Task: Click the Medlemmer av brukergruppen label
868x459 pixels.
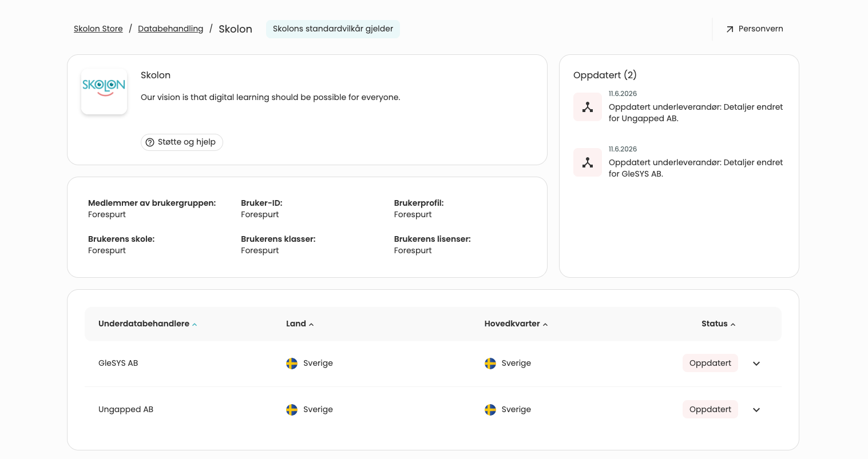Action: (x=152, y=203)
